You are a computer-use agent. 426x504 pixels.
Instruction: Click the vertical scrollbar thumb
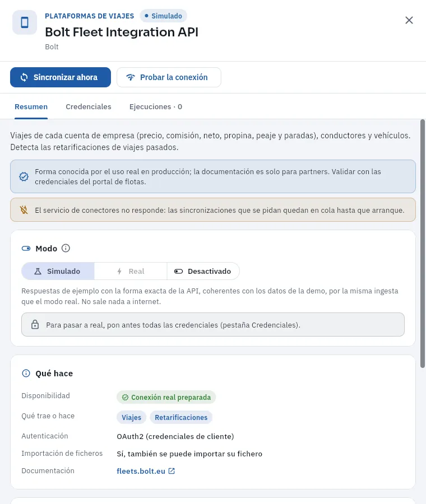[x=423, y=244]
